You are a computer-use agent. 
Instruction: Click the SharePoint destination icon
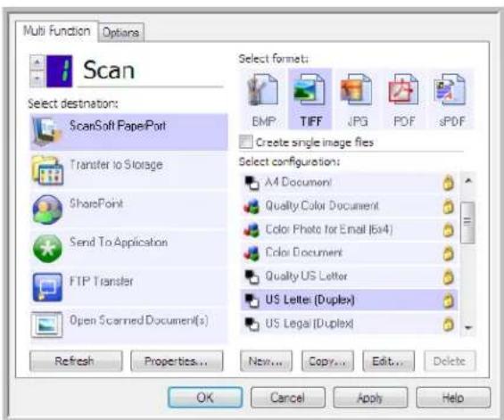pyautogui.click(x=47, y=210)
